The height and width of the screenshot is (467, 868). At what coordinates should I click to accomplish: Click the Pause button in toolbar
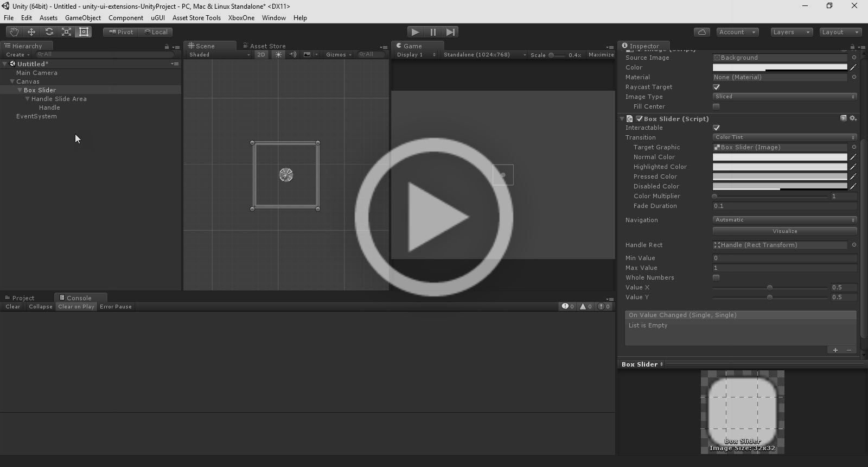(433, 32)
